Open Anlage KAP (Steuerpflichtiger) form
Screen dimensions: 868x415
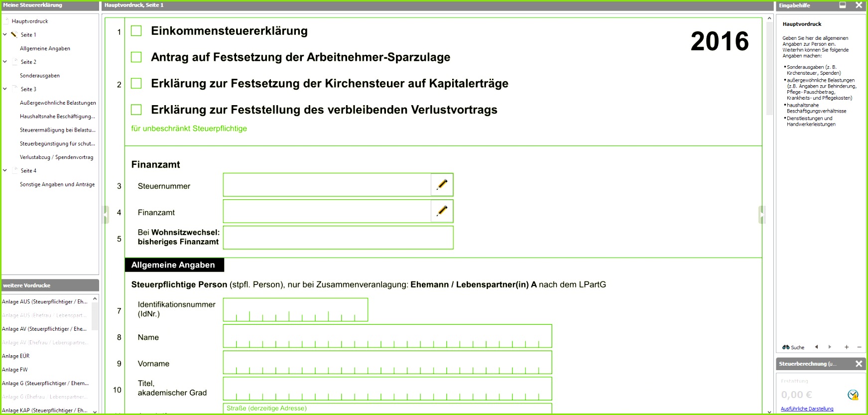[45, 411]
